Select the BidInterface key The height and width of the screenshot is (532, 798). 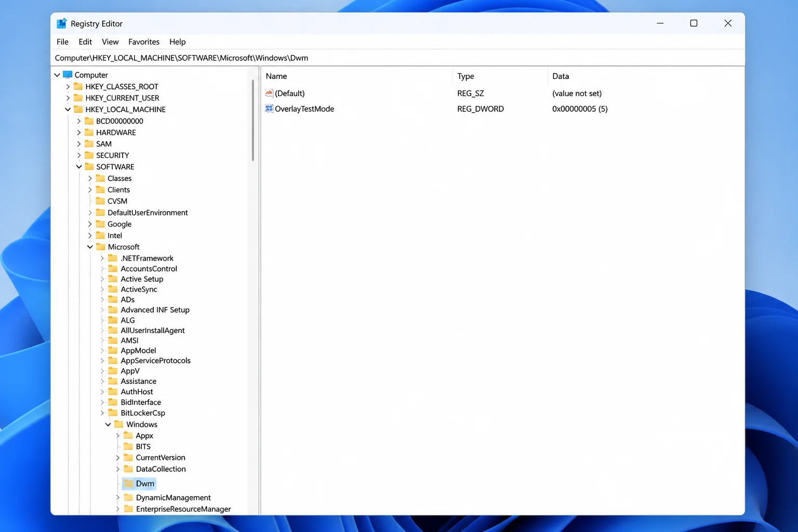click(x=141, y=402)
